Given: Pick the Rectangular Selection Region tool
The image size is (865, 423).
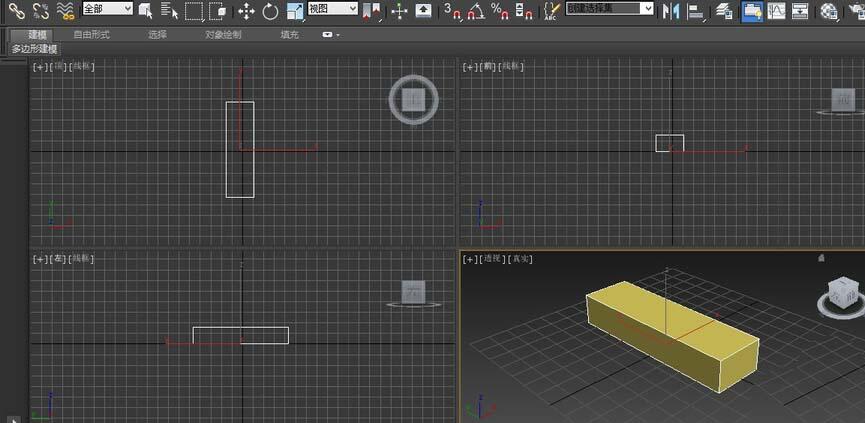Looking at the screenshot, I should pyautogui.click(x=194, y=10).
